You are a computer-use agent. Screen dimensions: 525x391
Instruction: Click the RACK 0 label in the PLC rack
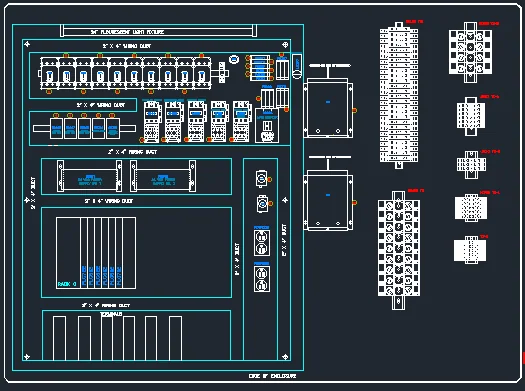[x=67, y=284]
